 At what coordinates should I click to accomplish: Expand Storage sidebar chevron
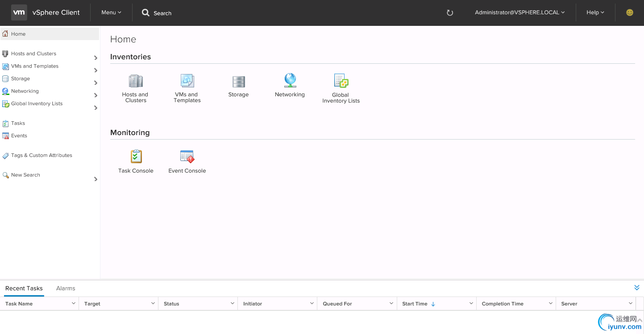click(x=96, y=82)
